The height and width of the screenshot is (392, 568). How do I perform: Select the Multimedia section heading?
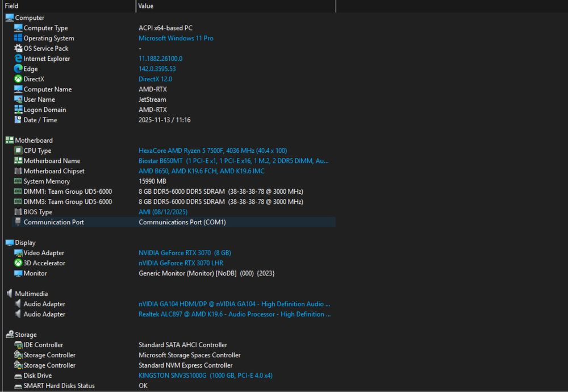(x=31, y=294)
